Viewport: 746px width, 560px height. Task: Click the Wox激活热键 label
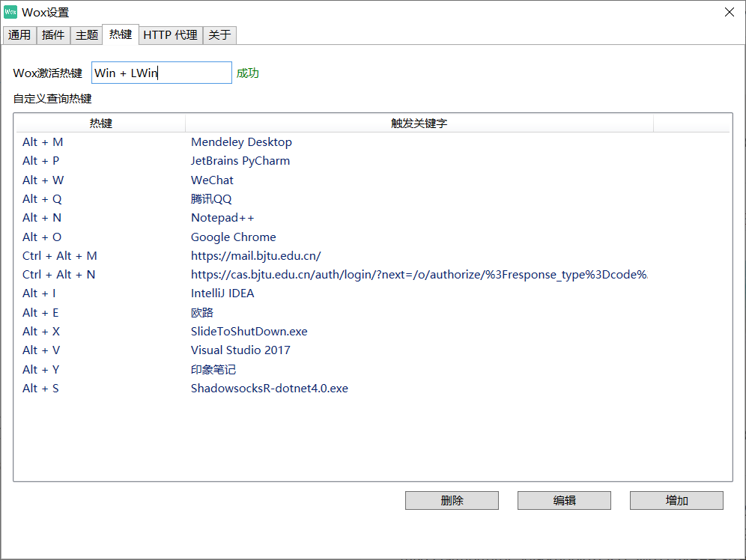tap(48, 73)
